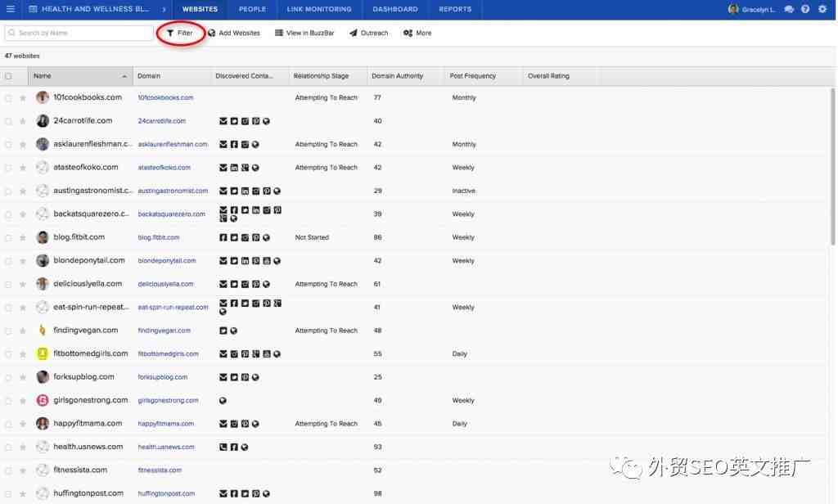
Task: Click the email icon for blondeponytail.com
Action: 223,261
